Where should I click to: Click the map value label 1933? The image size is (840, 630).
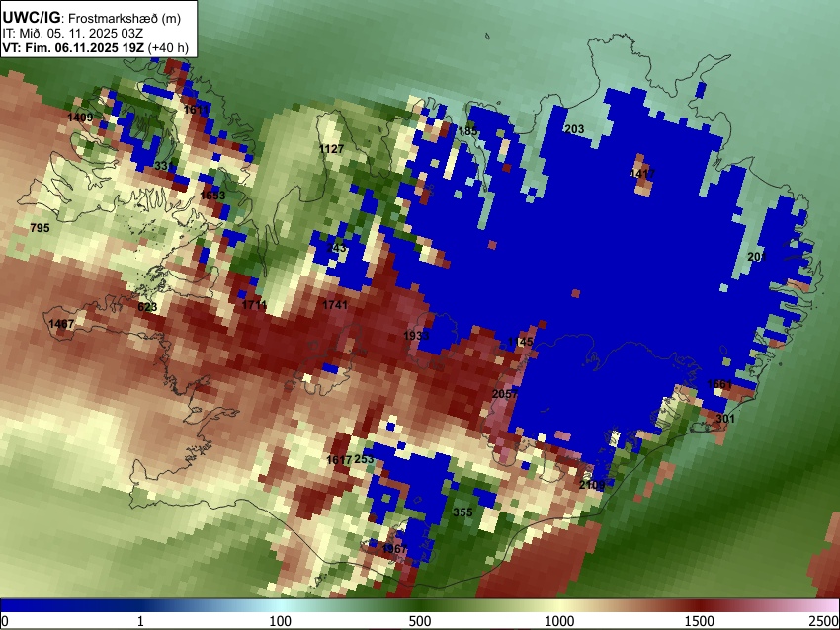click(416, 336)
